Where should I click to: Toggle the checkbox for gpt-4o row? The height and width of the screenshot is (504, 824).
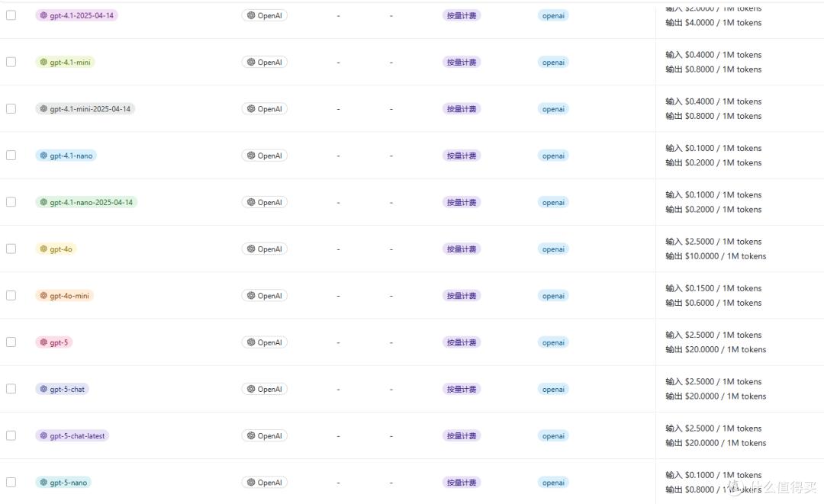click(11, 249)
